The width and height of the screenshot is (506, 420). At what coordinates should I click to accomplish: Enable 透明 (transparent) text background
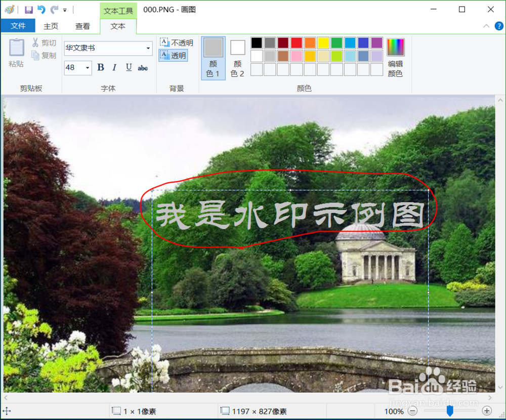point(174,56)
